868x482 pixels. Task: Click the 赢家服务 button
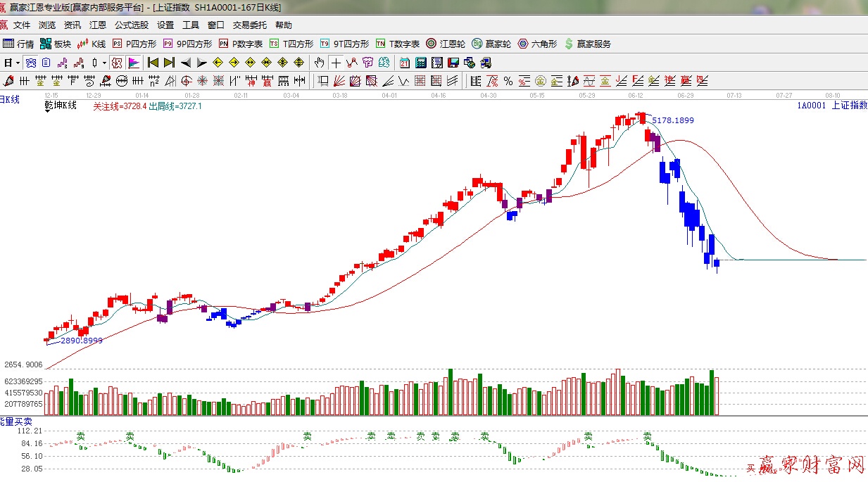coord(587,44)
